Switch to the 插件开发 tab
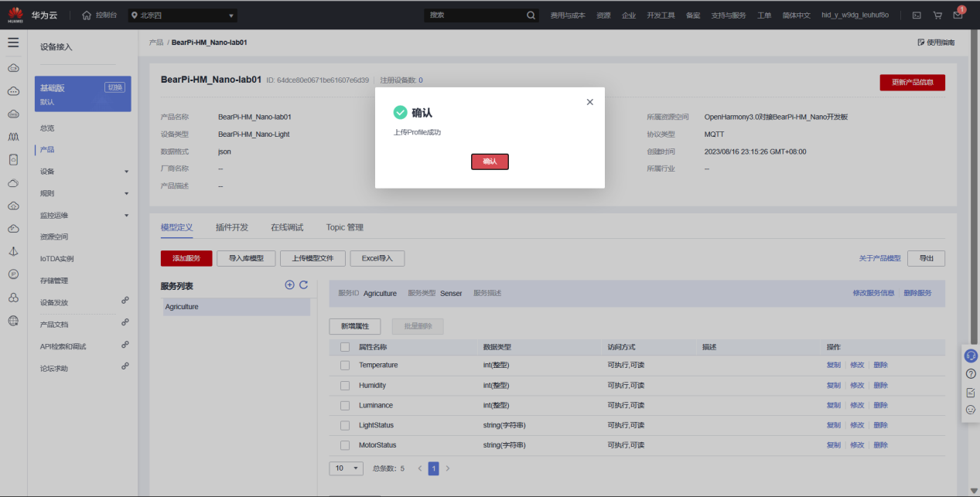980x497 pixels. [x=232, y=227]
